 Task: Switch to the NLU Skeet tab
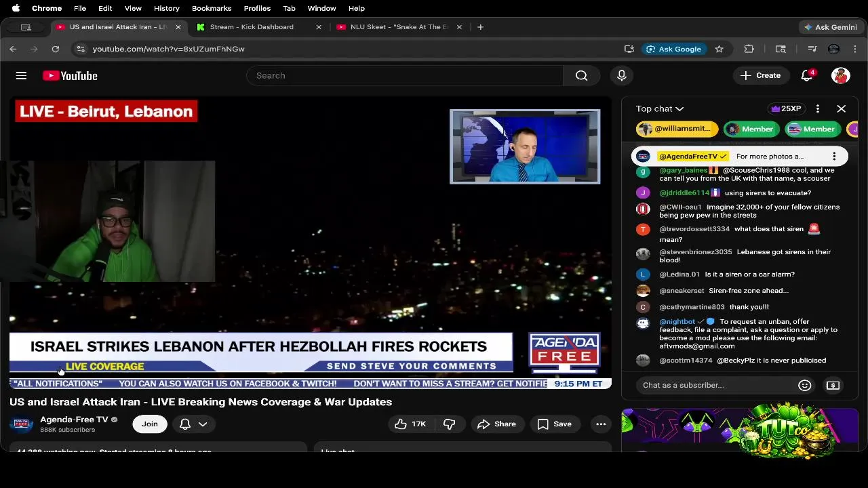(x=399, y=27)
